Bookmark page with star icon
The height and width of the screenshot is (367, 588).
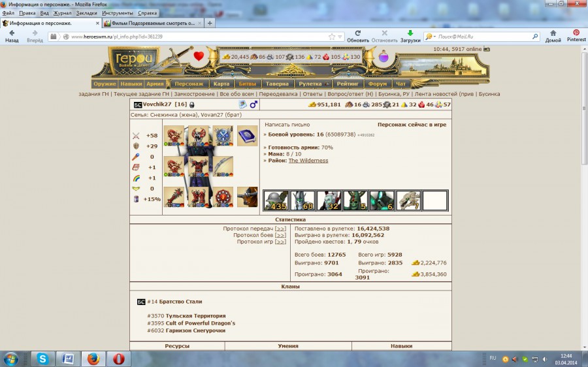tap(331, 37)
